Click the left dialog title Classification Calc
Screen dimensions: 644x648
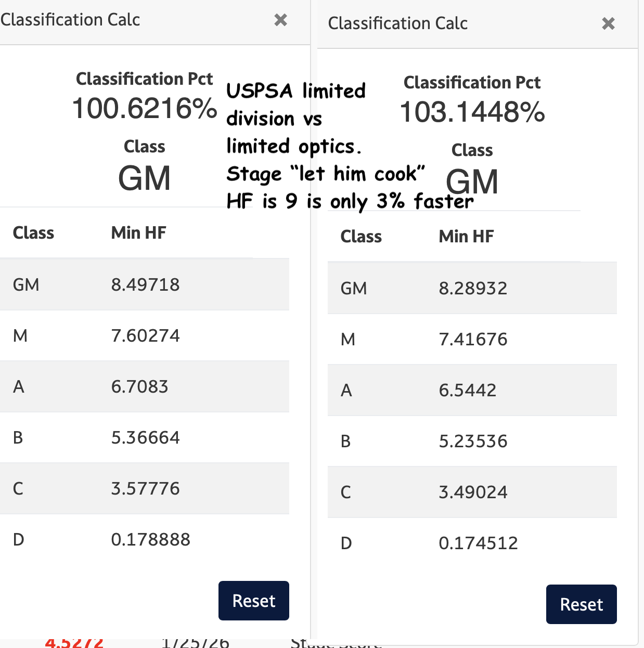[70, 20]
